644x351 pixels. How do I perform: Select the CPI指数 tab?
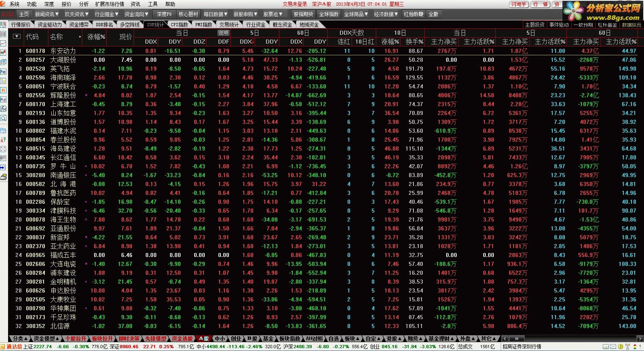(179, 25)
